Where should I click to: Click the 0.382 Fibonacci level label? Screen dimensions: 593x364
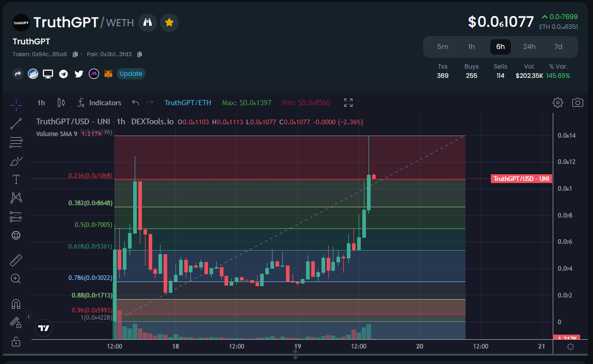90,203
